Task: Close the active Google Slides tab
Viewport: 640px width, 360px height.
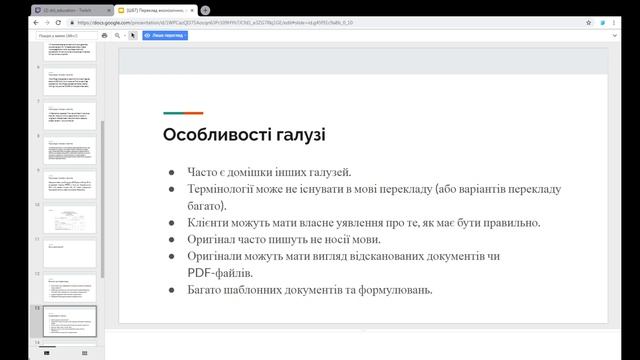Action: (x=192, y=10)
